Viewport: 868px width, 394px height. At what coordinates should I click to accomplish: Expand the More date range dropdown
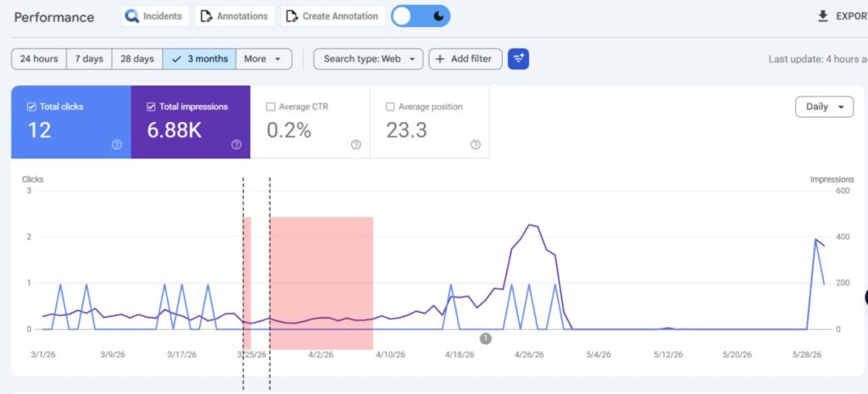click(264, 58)
